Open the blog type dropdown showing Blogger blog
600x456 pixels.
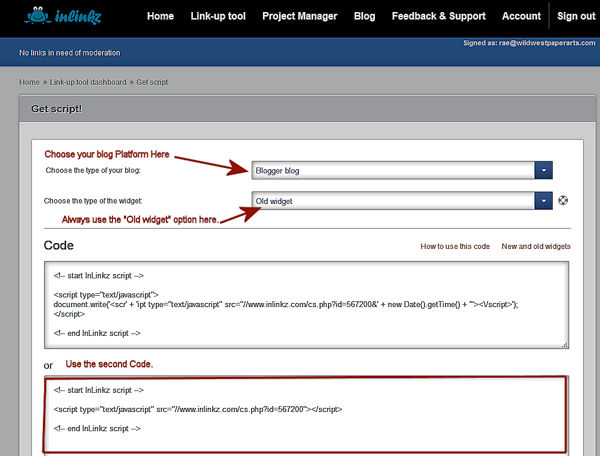tap(401, 170)
